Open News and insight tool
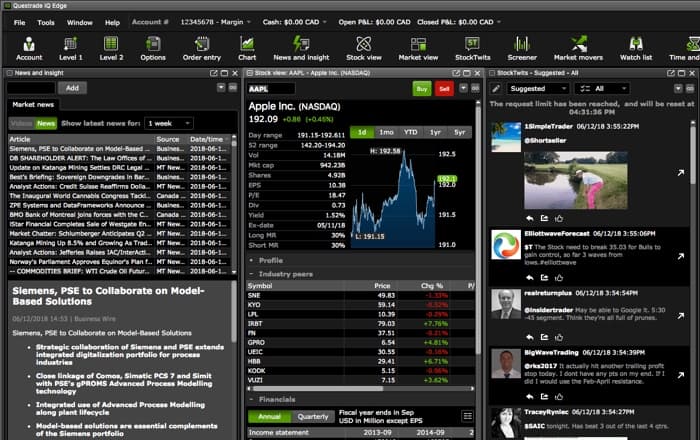This screenshot has width=700, height=440. tap(301, 49)
